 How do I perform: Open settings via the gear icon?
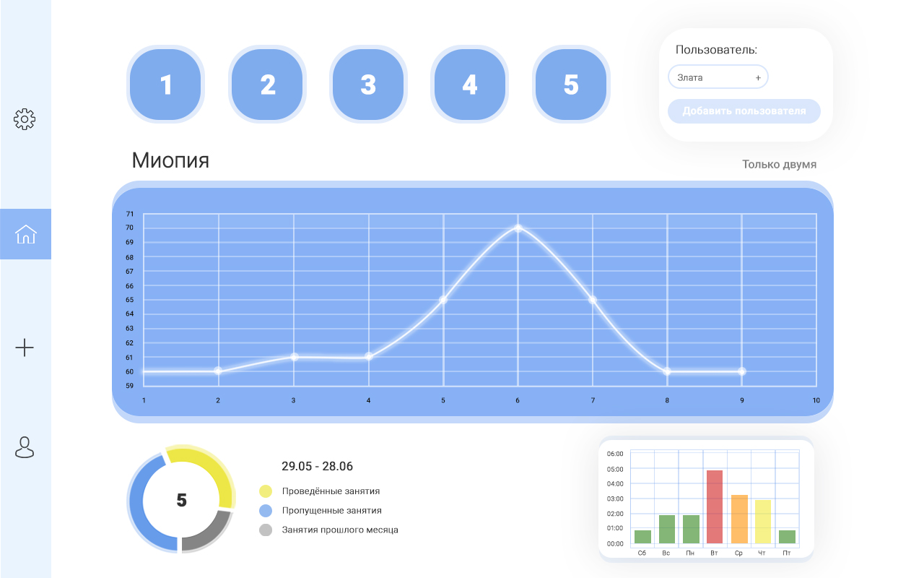25,119
